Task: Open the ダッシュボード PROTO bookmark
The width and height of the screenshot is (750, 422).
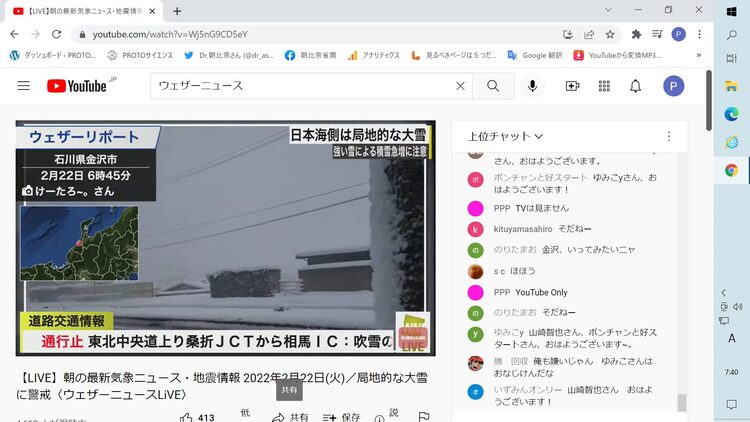Action: [x=53, y=55]
